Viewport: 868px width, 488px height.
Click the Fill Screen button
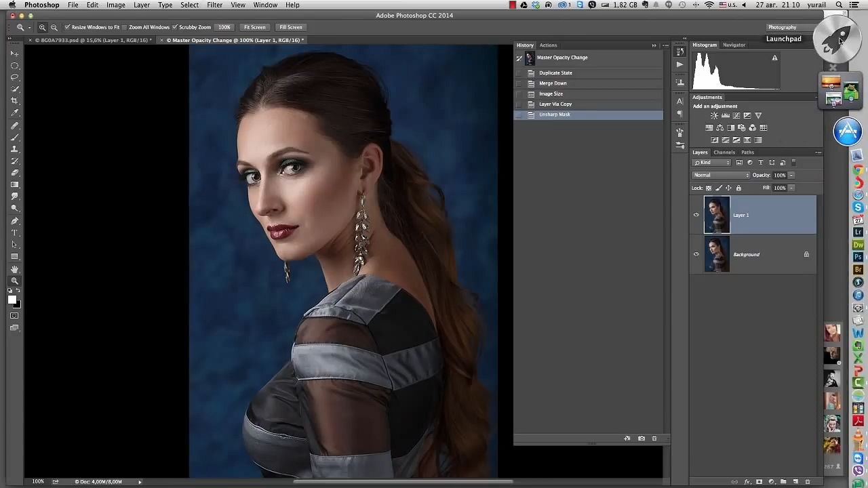pos(290,27)
